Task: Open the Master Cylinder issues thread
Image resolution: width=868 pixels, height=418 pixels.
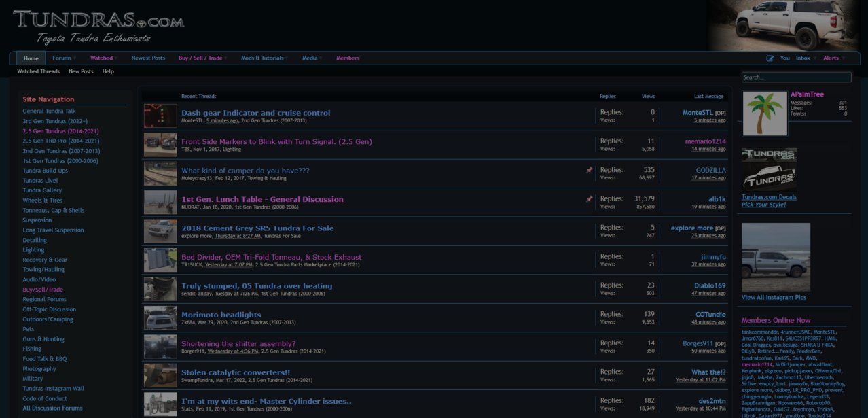Action: tap(266, 401)
